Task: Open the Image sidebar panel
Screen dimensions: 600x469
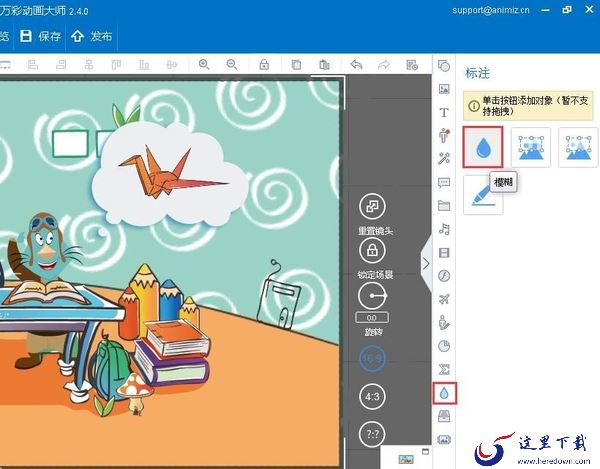Action: click(444, 89)
